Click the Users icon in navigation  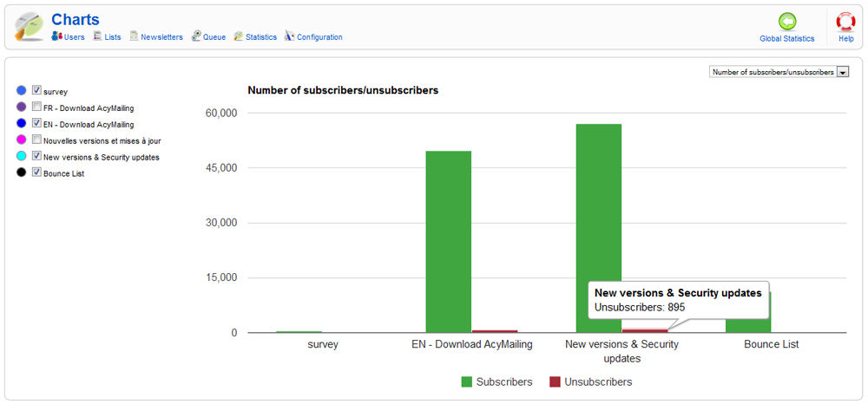coord(57,36)
